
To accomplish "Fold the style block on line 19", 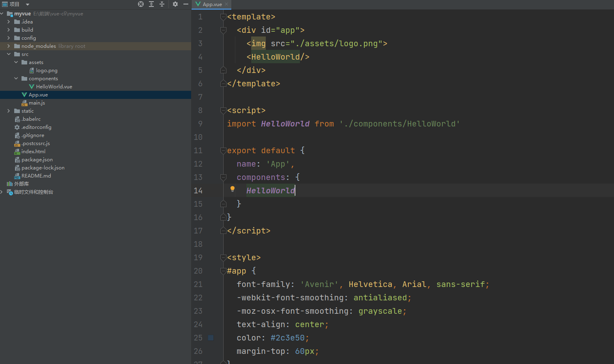I will tap(223, 257).
